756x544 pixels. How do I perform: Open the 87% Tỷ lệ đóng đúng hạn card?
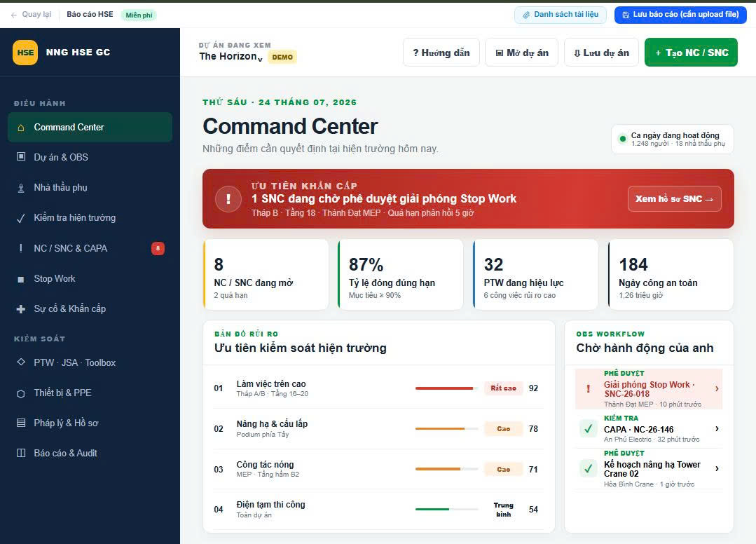click(x=401, y=274)
